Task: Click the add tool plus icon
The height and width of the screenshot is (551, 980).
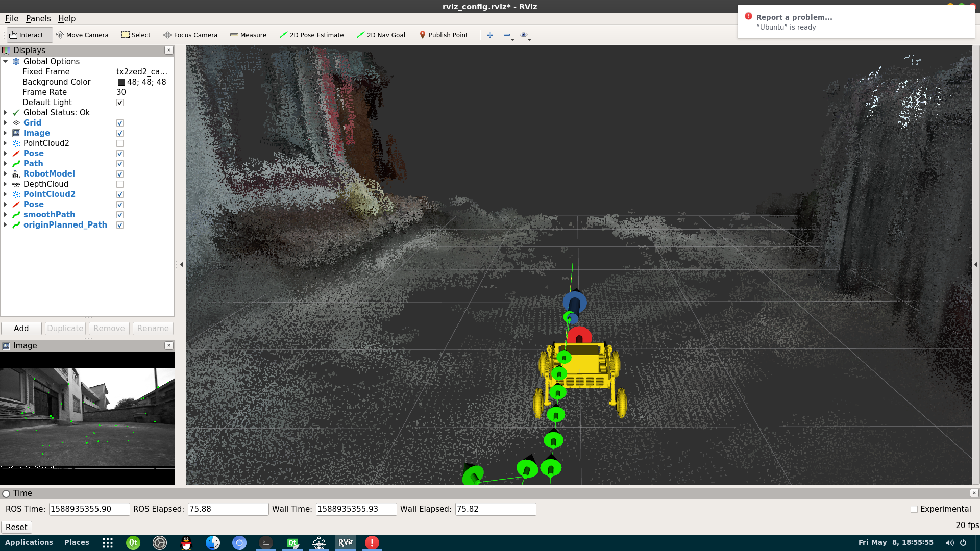Action: tap(490, 35)
